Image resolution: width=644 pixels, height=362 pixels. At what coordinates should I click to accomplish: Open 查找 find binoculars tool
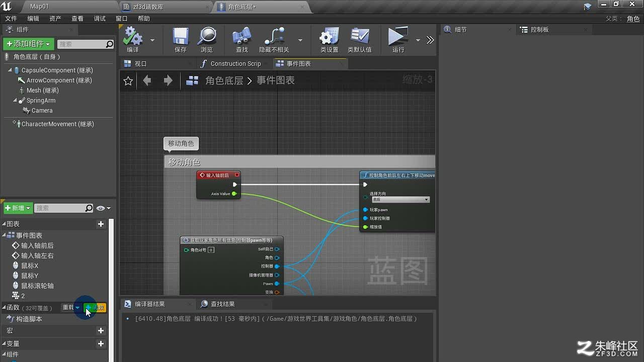(242, 39)
